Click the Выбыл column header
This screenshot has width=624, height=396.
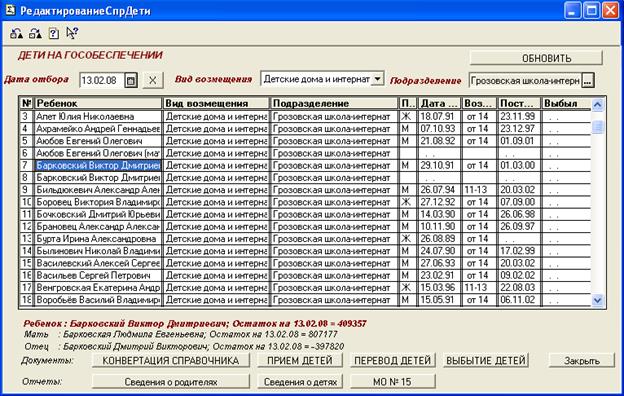(x=566, y=103)
